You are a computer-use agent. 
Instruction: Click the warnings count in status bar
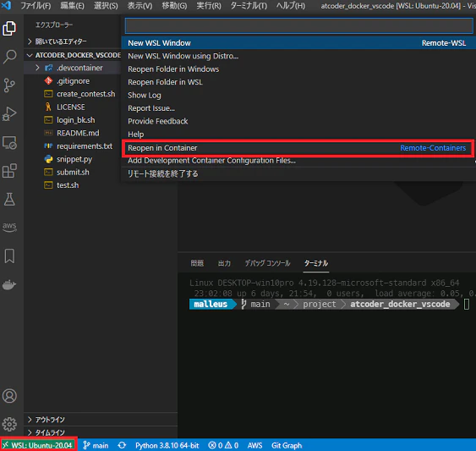pyautogui.click(x=232, y=446)
